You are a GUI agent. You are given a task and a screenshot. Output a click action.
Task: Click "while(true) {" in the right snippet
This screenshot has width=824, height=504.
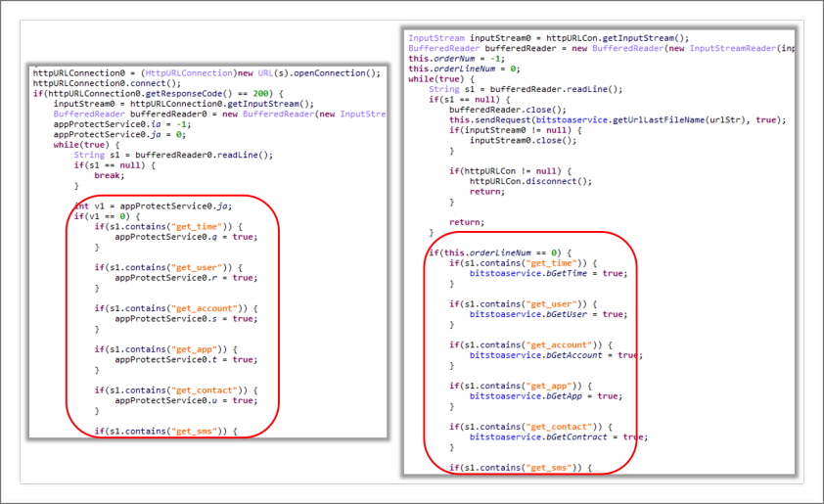click(x=441, y=79)
